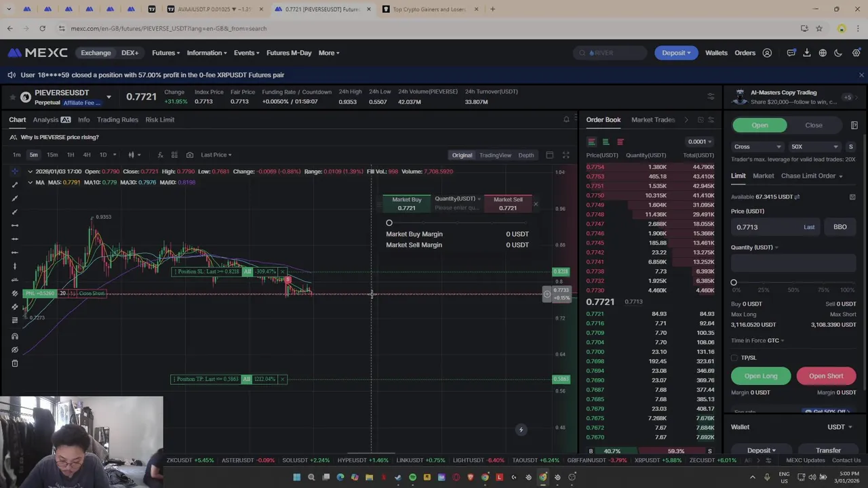Click the transfer arrows next to Available
Image resolution: width=868 pixels, height=488 pixels.
[797, 197]
